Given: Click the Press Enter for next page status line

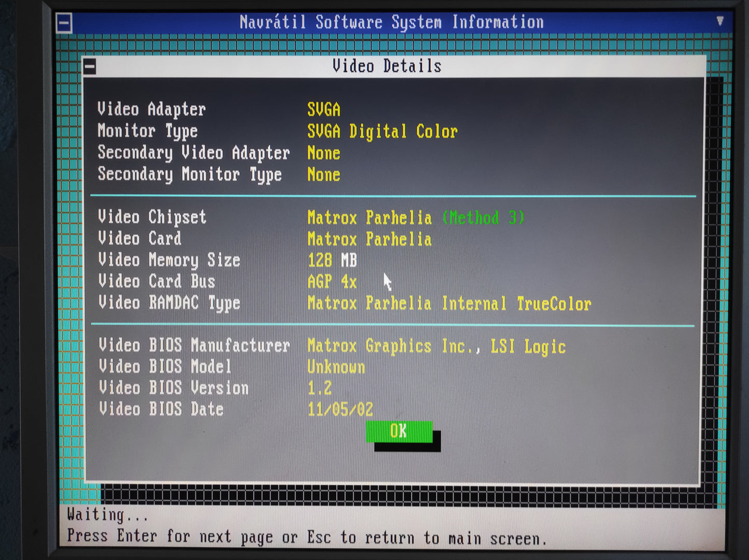Looking at the screenshot, I should (307, 538).
